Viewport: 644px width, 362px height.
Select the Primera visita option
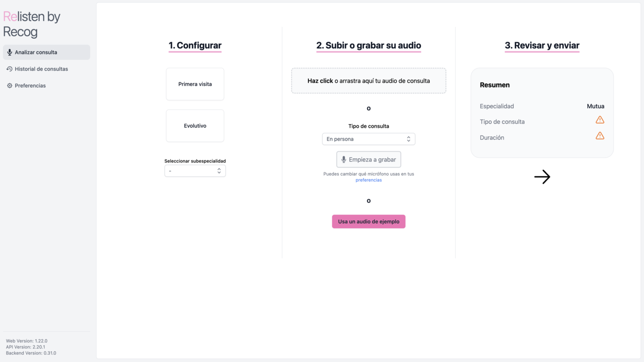[x=195, y=84]
